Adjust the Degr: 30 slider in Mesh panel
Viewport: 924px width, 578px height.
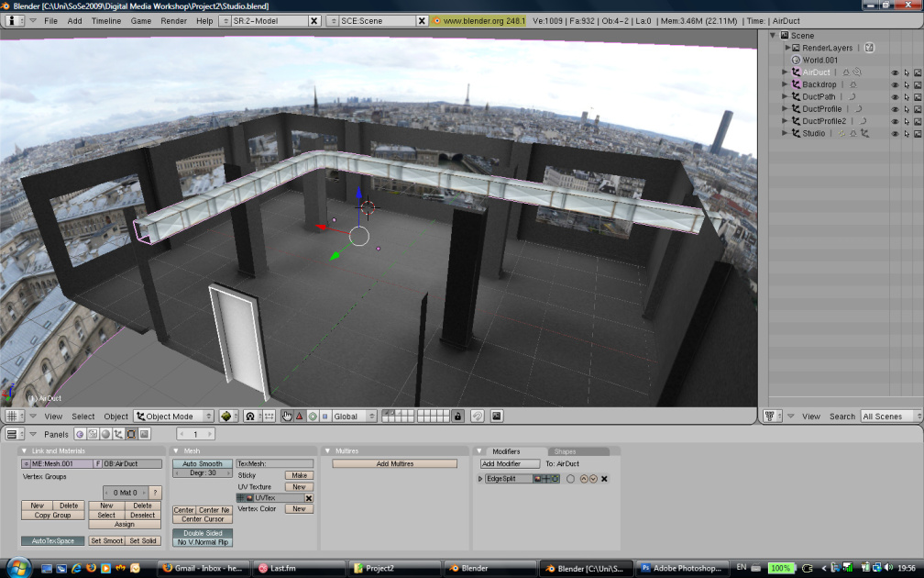(202, 473)
